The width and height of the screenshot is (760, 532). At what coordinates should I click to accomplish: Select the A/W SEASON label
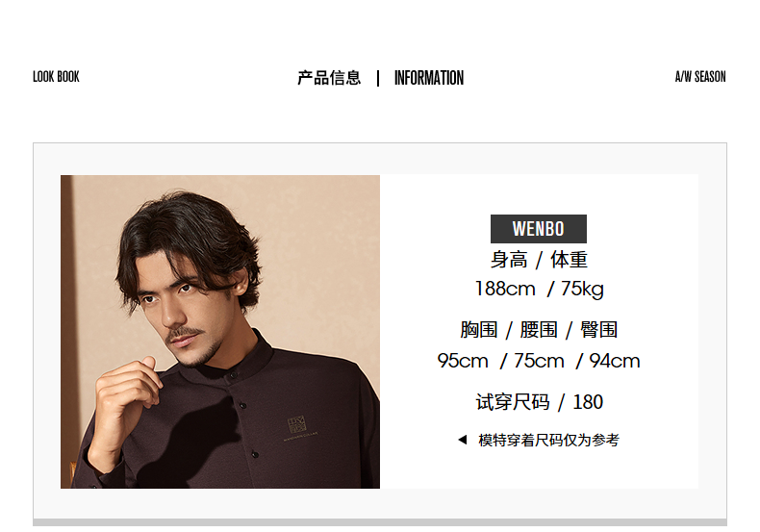700,77
